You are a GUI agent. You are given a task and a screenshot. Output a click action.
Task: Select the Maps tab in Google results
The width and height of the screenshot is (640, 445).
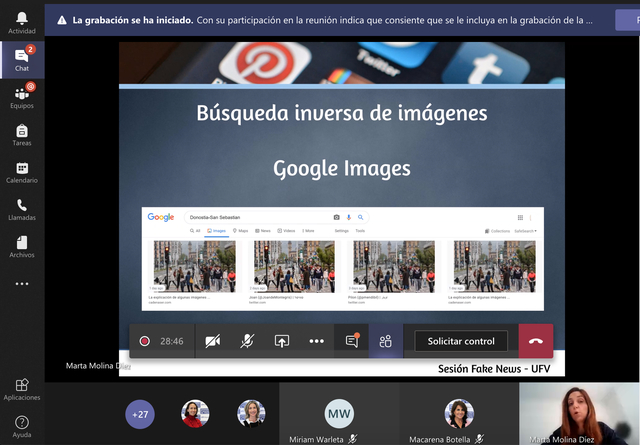coord(240,231)
